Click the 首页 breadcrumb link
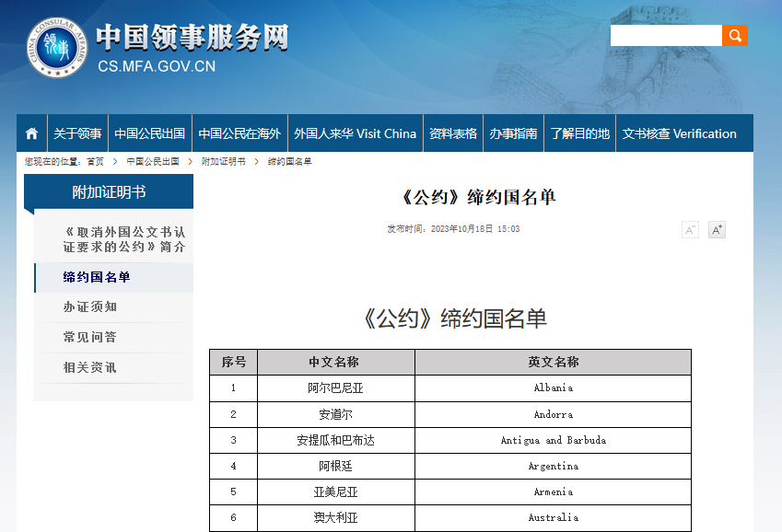782x532 pixels. coord(96,161)
